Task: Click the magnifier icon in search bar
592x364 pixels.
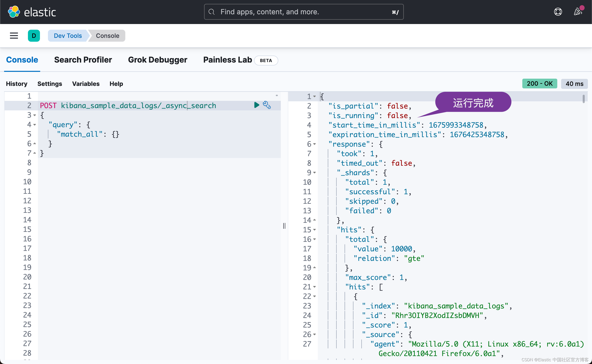Action: point(211,12)
